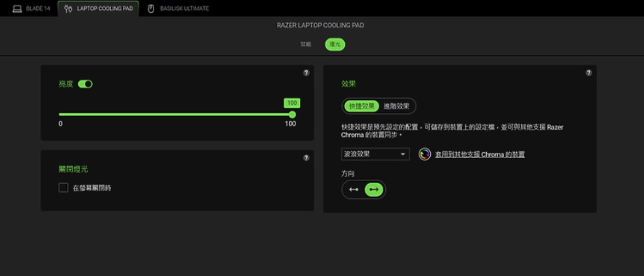Open the 效能 performance sub-tab
This screenshot has width=644, height=276.
click(x=306, y=44)
